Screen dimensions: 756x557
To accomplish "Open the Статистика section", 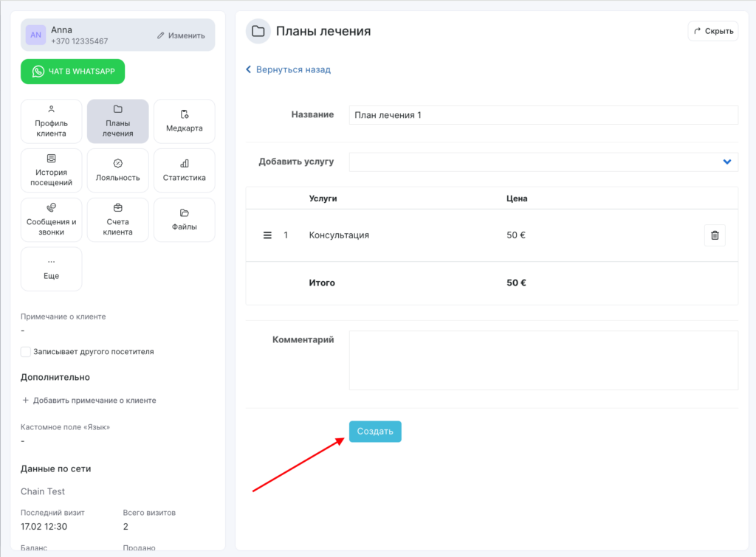I will coord(184,170).
